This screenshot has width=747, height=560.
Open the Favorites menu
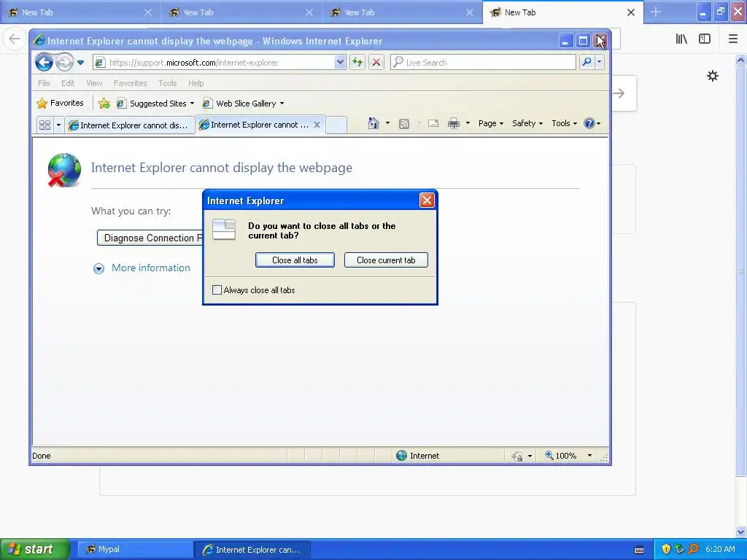130,83
